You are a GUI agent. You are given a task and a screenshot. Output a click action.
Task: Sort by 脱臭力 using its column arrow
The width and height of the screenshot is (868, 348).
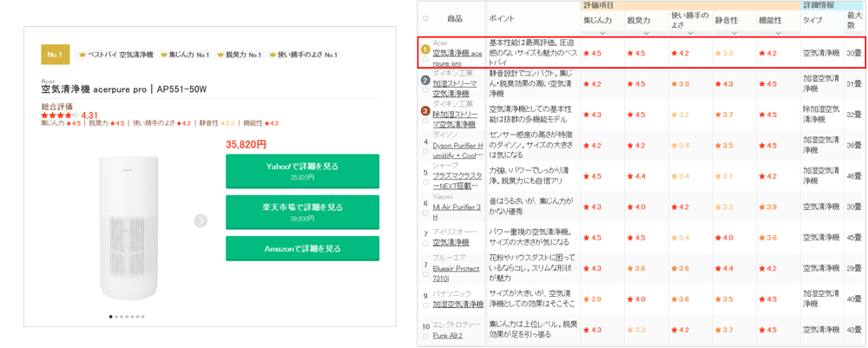click(x=646, y=33)
